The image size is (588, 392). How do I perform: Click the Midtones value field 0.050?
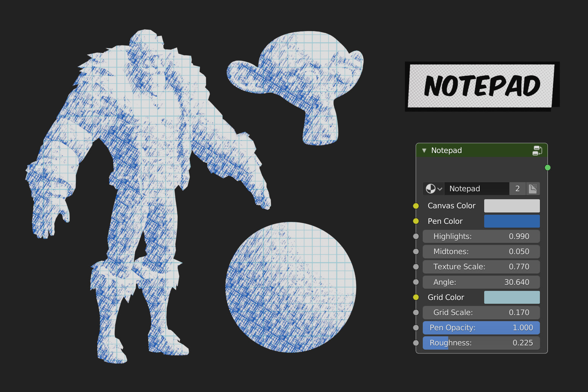(481, 251)
